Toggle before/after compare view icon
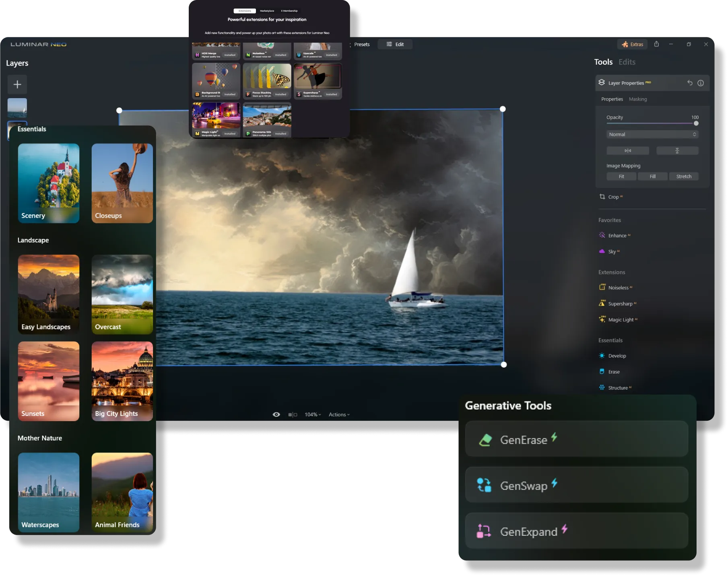The image size is (728, 576). coord(293,415)
